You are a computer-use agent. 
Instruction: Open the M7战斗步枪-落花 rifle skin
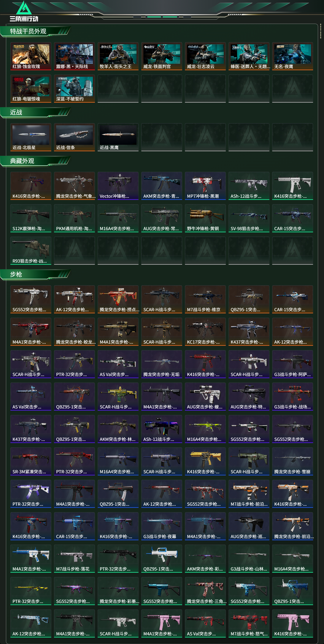click(75, 558)
